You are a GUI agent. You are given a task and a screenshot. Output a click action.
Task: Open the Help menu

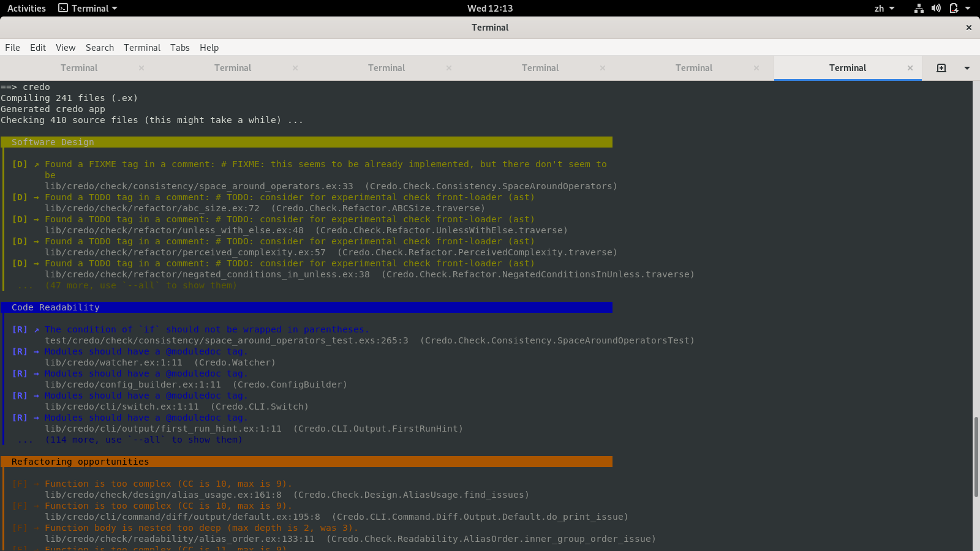click(209, 48)
